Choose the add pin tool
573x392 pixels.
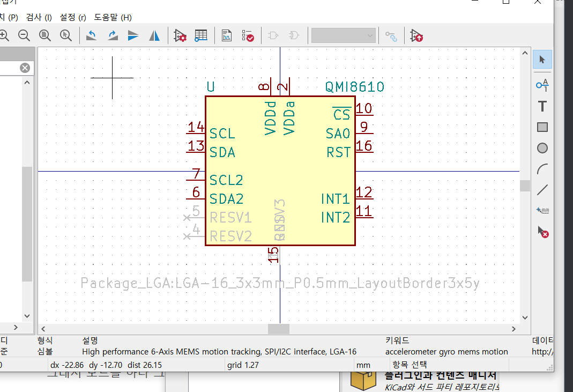click(x=542, y=85)
